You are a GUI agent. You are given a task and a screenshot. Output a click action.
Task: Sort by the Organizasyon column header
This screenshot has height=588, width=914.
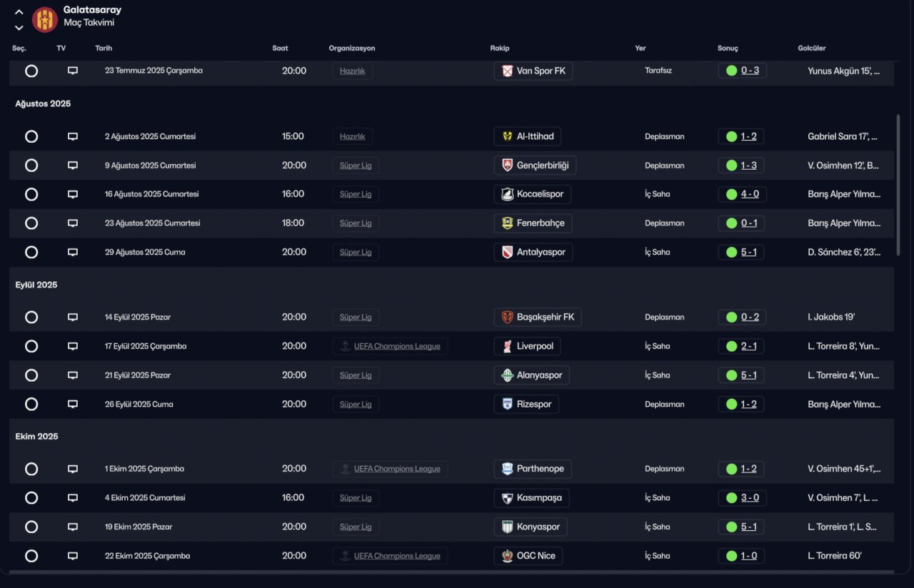352,49
